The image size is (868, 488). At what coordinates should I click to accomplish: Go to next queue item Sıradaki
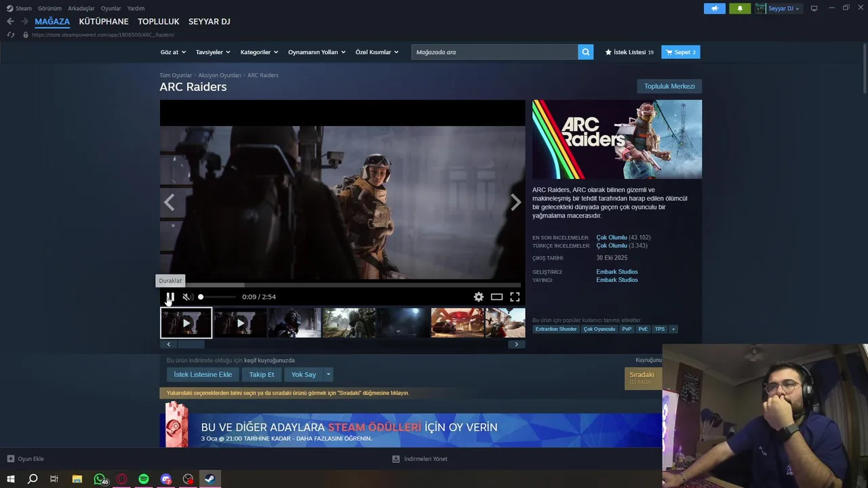coord(643,378)
